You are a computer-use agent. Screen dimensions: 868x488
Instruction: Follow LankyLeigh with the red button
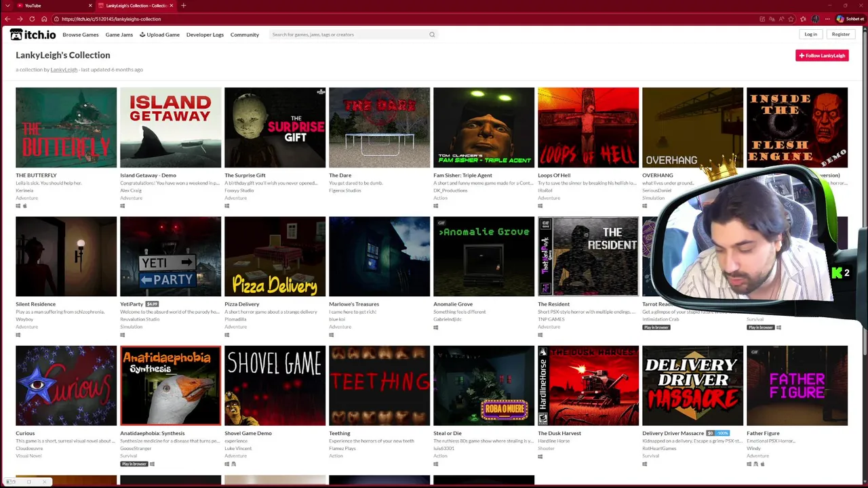(822, 56)
